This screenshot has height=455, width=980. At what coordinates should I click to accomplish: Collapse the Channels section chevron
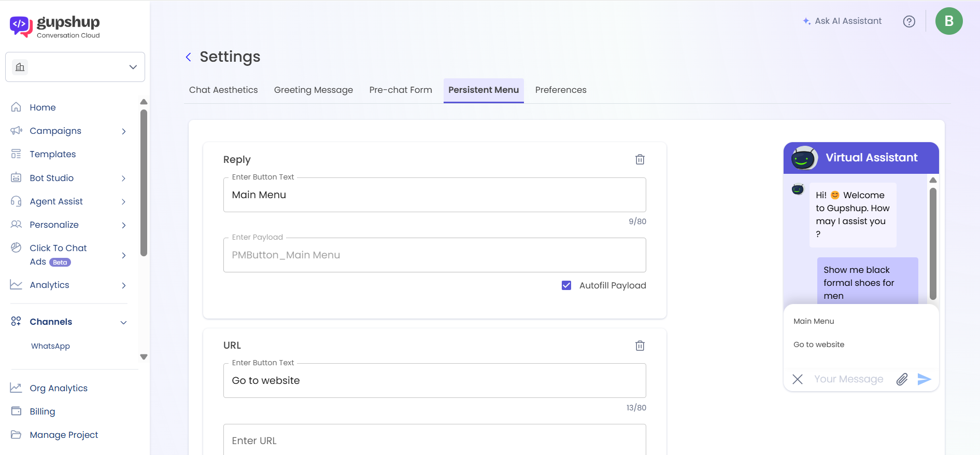[x=124, y=322]
